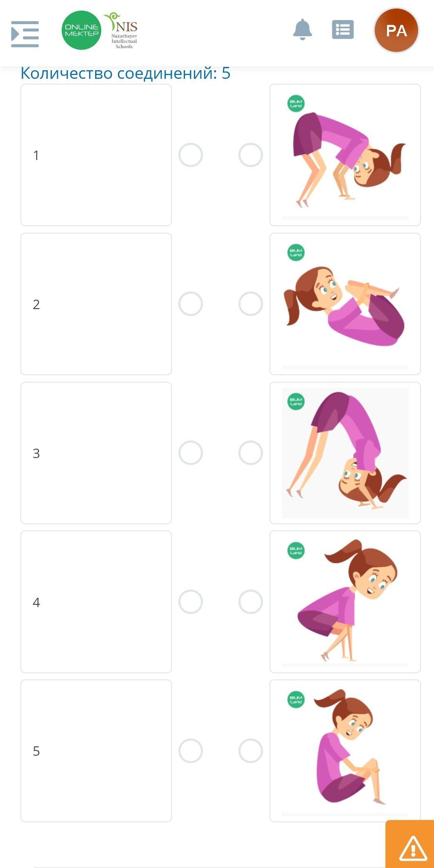Open the notifications bell
The width and height of the screenshot is (434, 868).
point(303,30)
